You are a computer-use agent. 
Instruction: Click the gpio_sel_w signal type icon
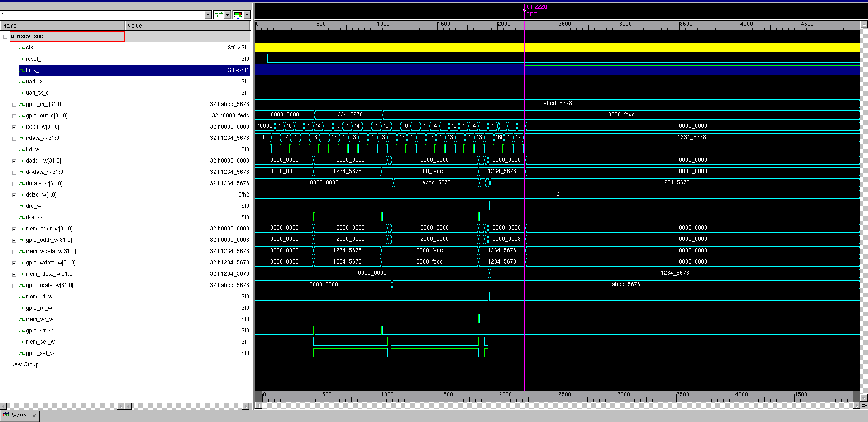coord(22,353)
